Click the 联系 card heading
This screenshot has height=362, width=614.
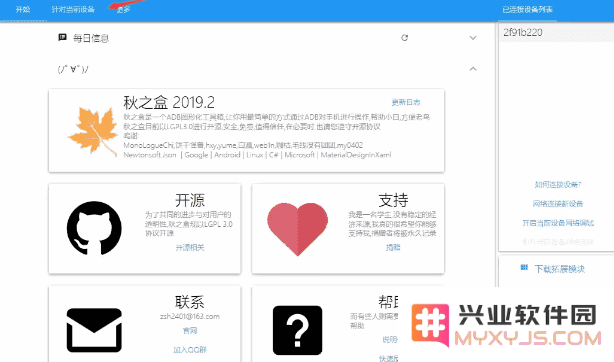tap(190, 302)
